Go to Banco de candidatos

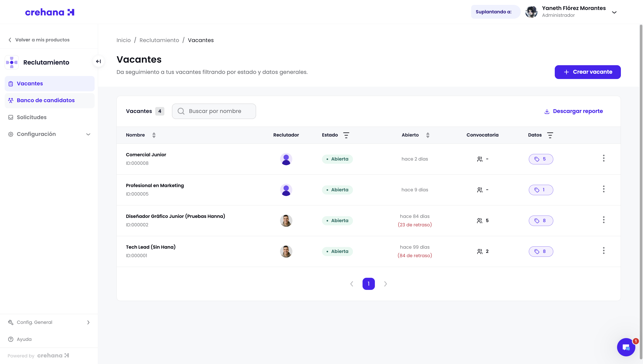click(x=46, y=100)
